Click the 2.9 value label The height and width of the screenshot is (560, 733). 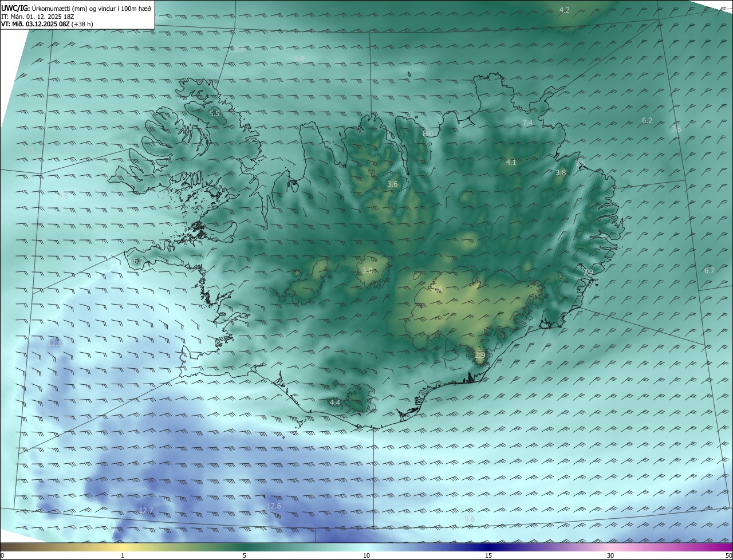[480, 356]
